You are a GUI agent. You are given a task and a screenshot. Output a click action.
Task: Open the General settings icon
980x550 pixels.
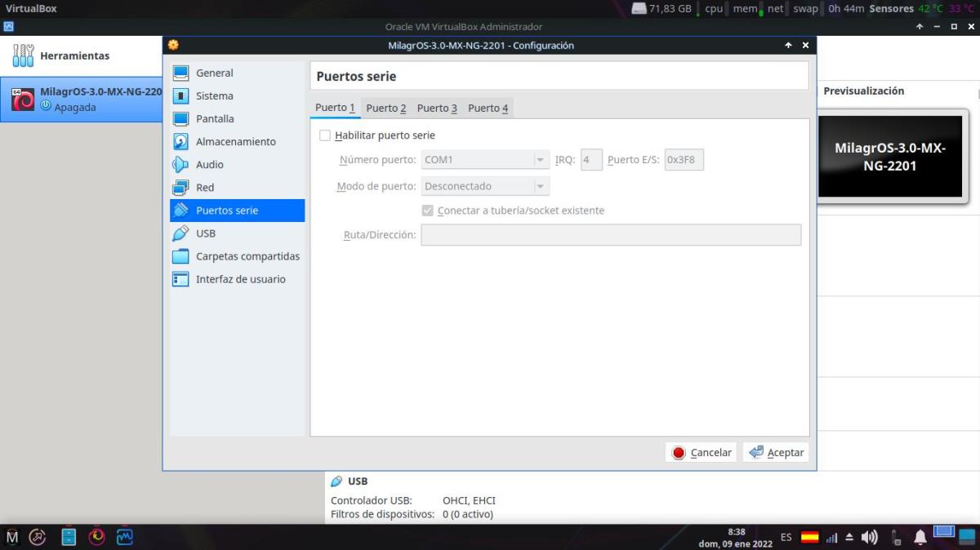pos(180,73)
